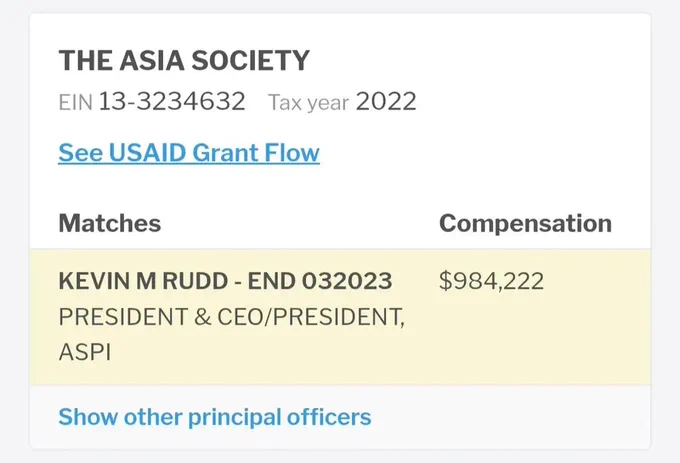Click the END 032023 text

(320, 281)
